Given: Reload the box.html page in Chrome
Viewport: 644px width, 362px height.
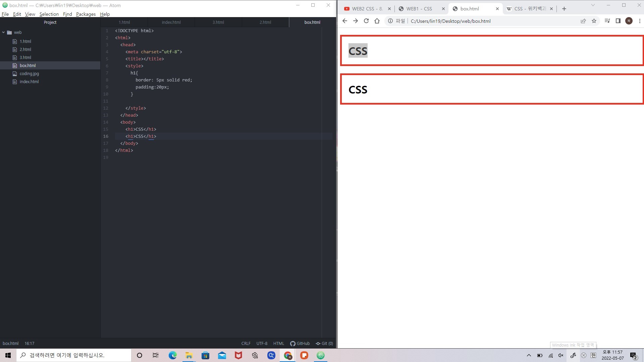Looking at the screenshot, I should point(366,21).
